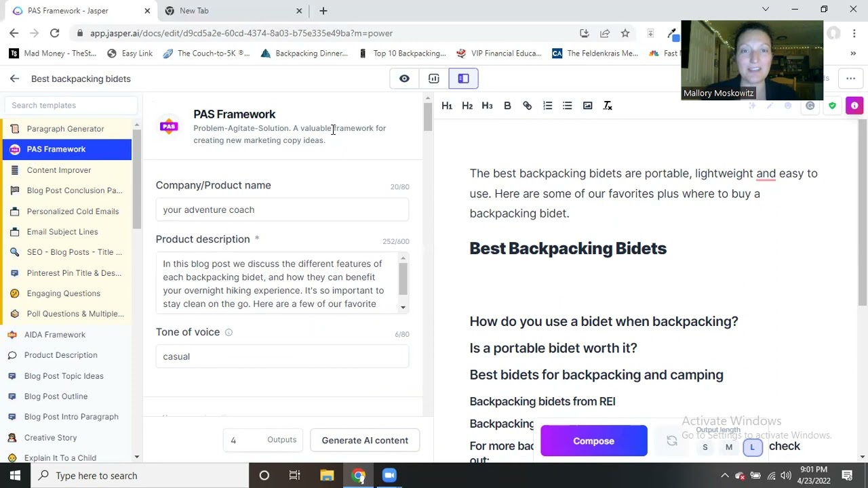Bookmark this page with the star icon

pos(625,33)
